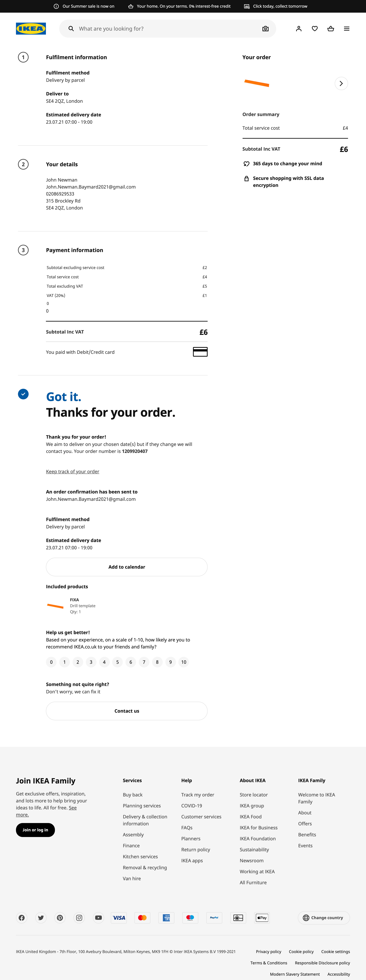Open IKEA's YouTube channel icon
Image resolution: width=366 pixels, height=980 pixels.
(x=98, y=918)
